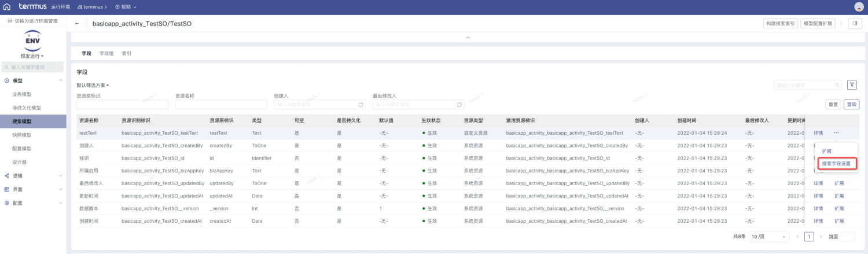The image size is (868, 254).
Task: Switch to the 字段组 tab
Action: point(106,53)
